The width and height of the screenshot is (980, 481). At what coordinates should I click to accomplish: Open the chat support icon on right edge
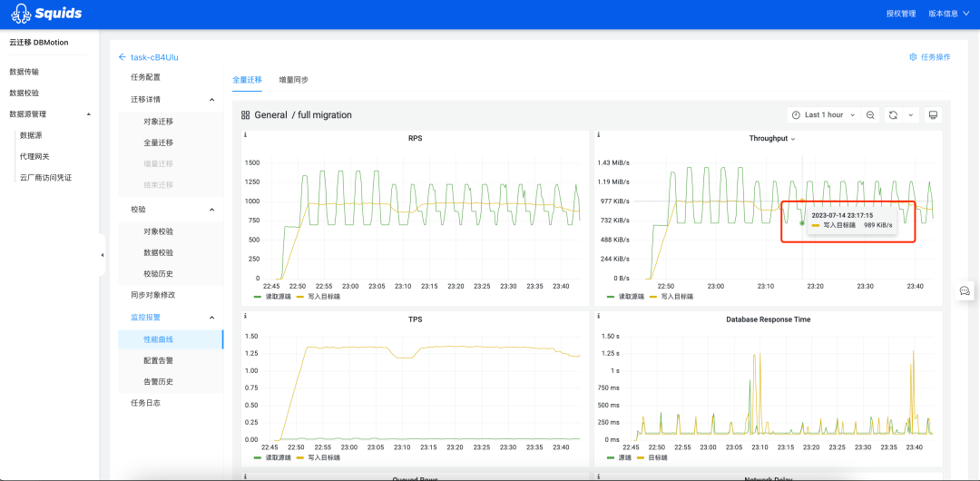[965, 290]
